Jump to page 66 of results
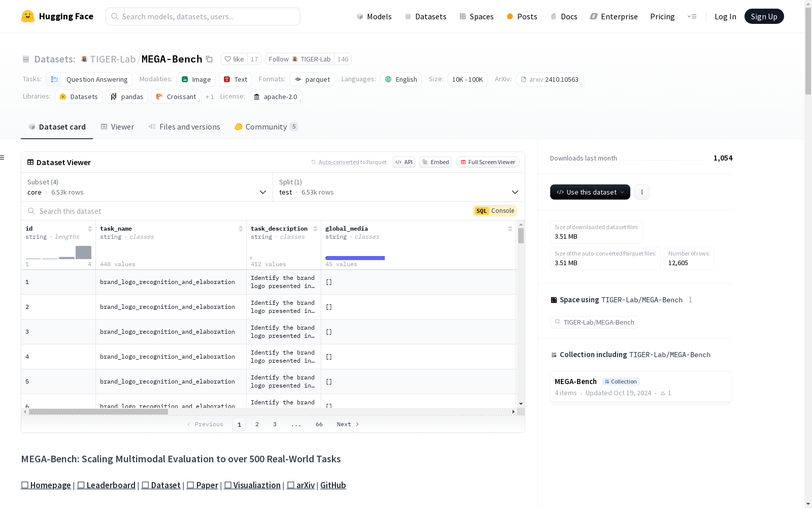This screenshot has width=812, height=508. point(319,424)
